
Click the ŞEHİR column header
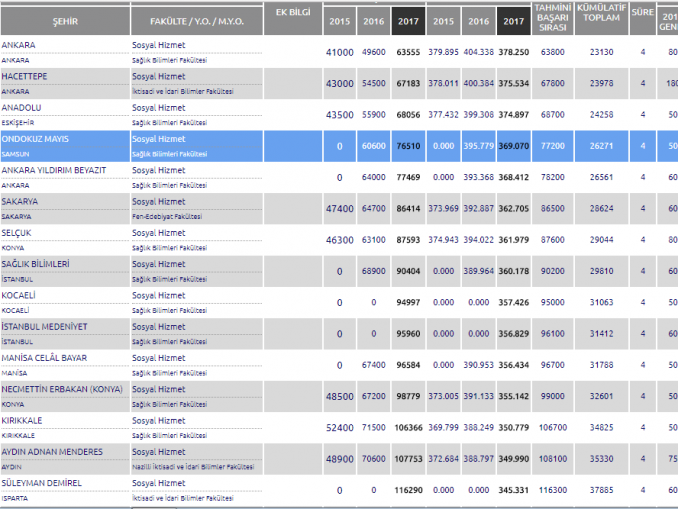(64, 21)
